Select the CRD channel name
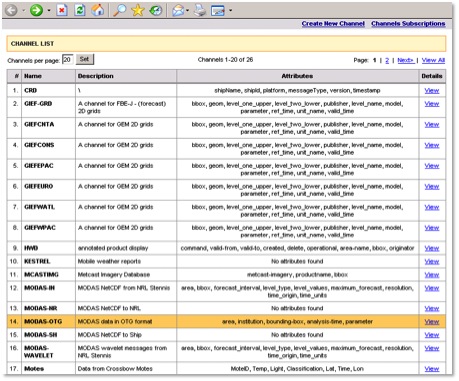 [30, 90]
